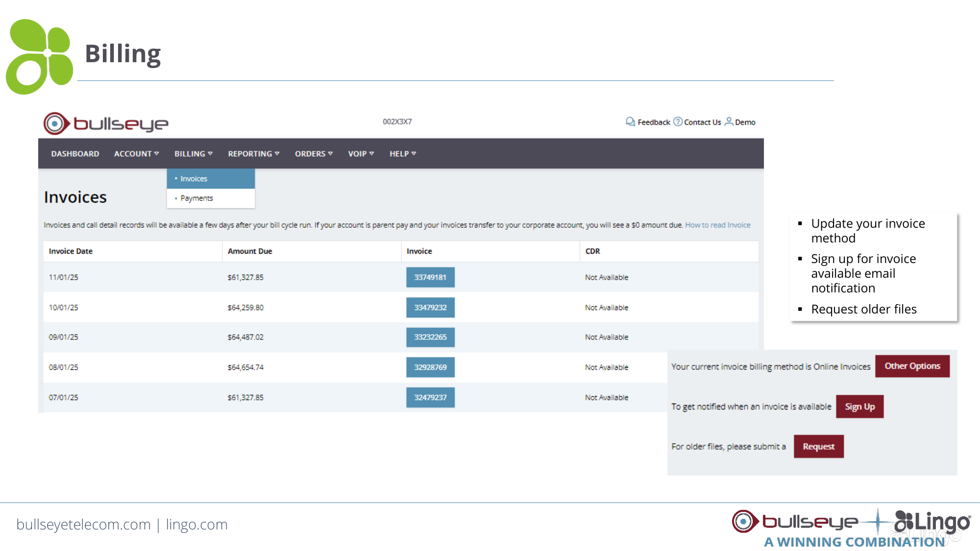
Task: Expand the VoIP dropdown menu
Action: (x=361, y=154)
